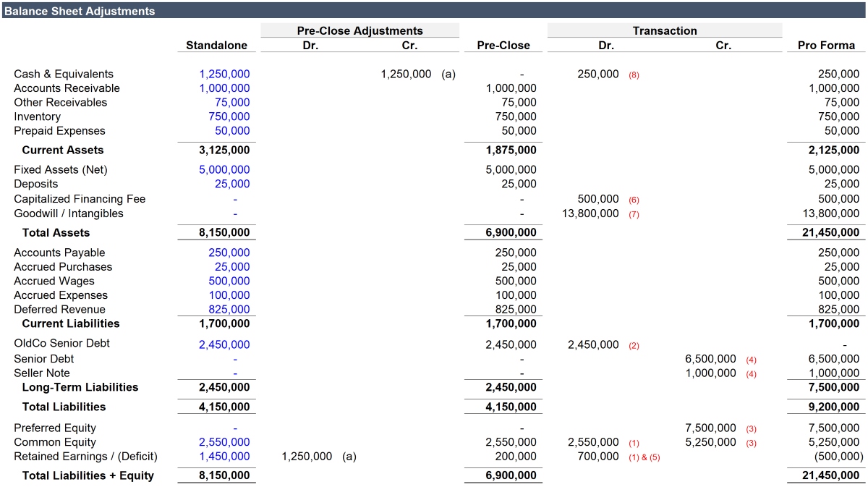
Task: Click Standalone Cash & Equivalents value 1,250,000
Action: click(x=224, y=74)
